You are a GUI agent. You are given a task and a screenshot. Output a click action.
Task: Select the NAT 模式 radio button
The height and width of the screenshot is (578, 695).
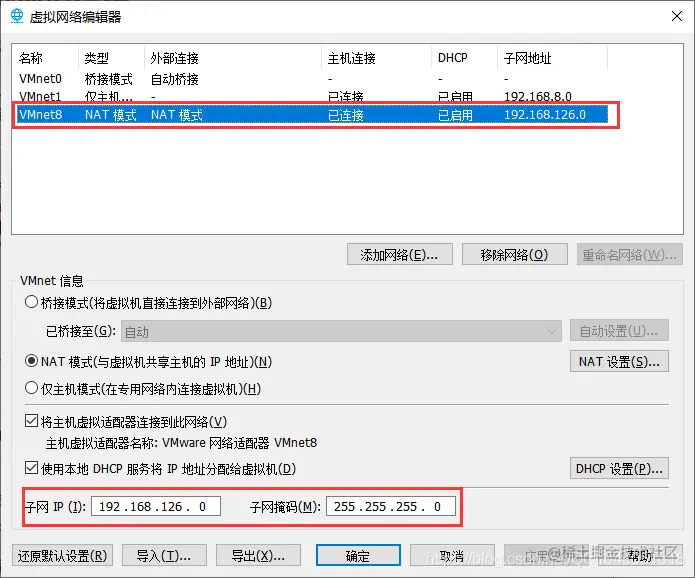point(31,361)
